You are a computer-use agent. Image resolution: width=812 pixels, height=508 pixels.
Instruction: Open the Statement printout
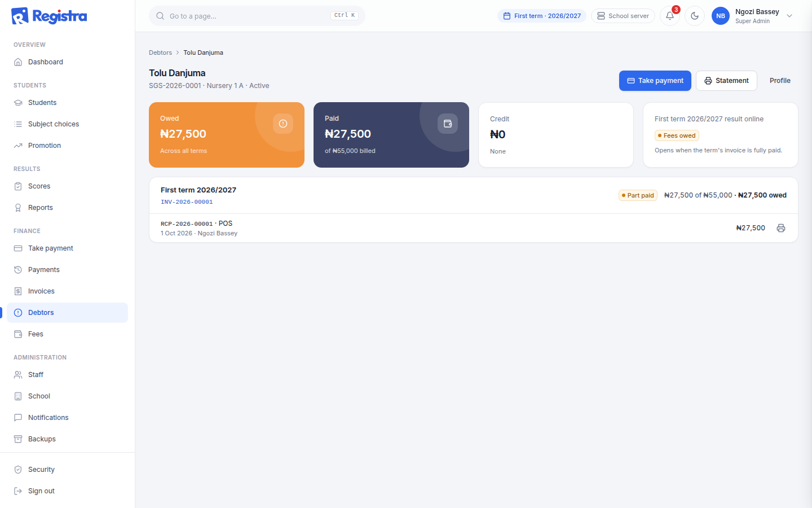click(726, 81)
